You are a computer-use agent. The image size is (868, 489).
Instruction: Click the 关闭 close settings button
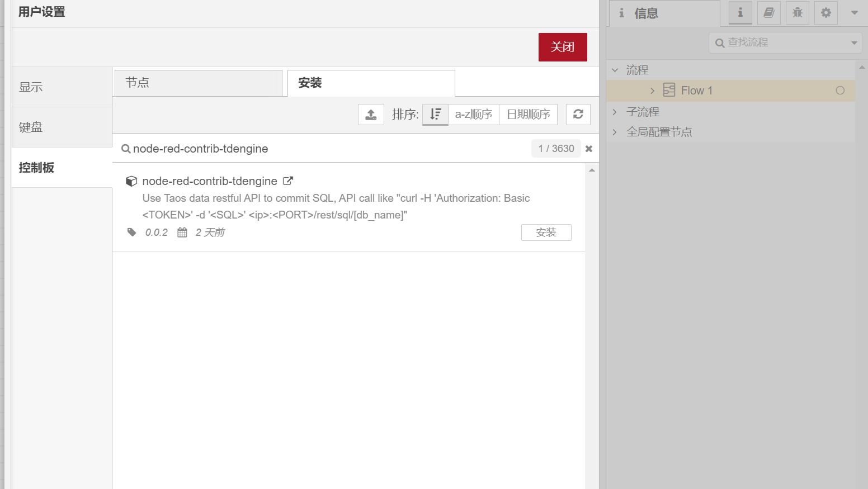563,47
